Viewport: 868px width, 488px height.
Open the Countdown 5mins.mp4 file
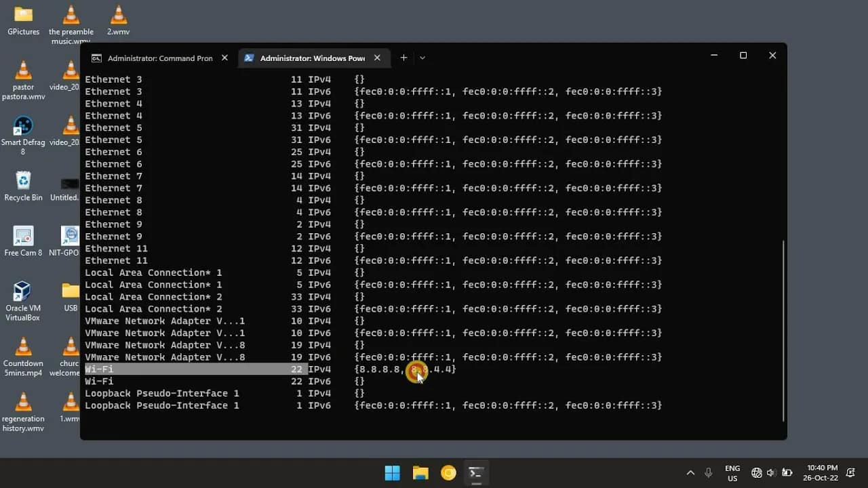tap(23, 348)
